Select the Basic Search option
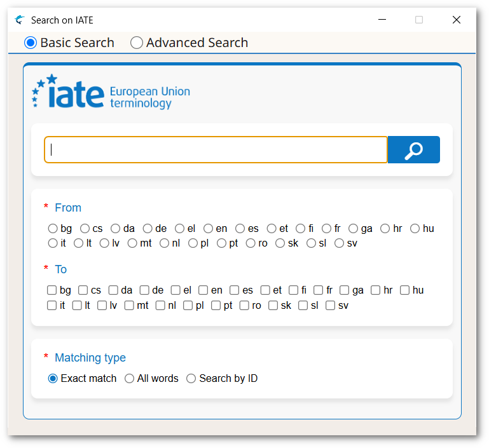Viewport: 489px width, 448px height. tap(31, 43)
